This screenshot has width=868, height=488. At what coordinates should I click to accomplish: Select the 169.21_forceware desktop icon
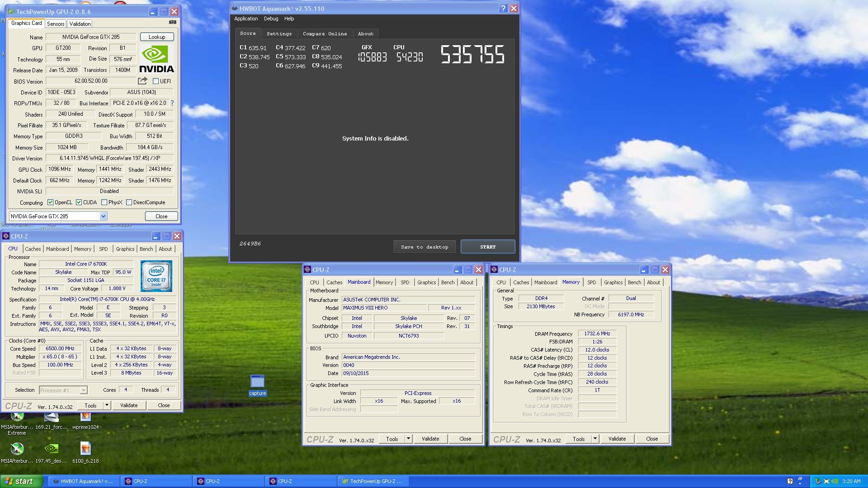coord(51,421)
